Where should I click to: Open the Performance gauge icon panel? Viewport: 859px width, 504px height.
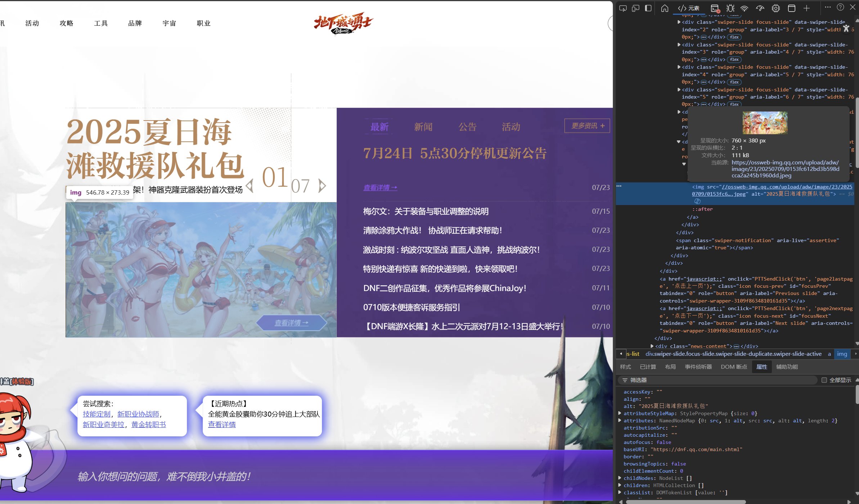coord(760,8)
